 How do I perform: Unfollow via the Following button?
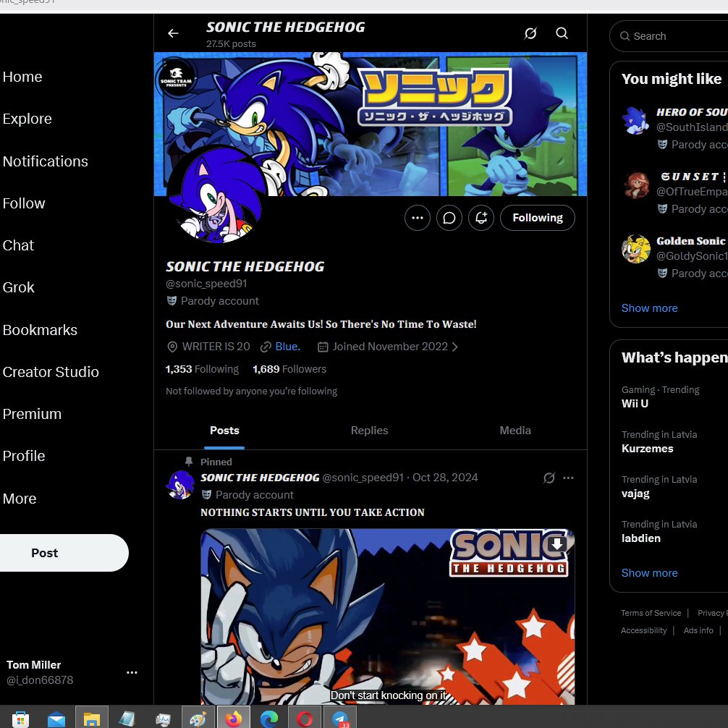click(x=537, y=218)
